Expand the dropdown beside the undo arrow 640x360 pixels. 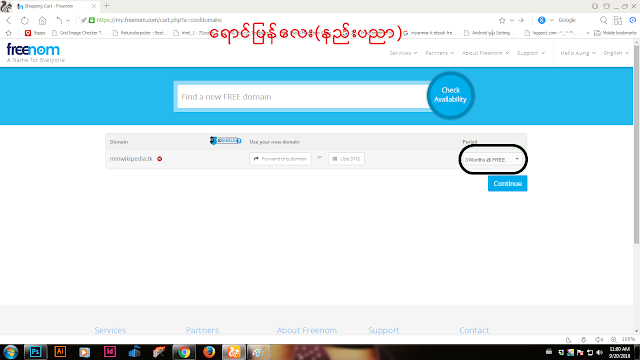68,20
